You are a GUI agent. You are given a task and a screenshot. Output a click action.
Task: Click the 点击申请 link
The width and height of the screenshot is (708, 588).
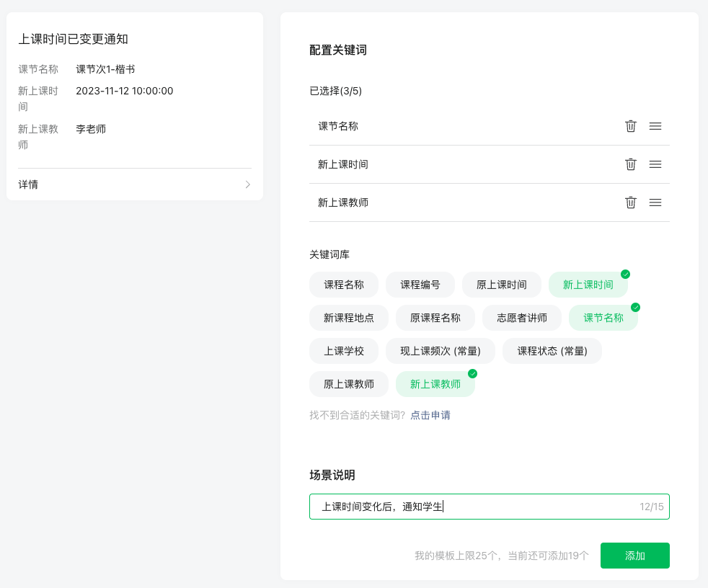pyautogui.click(x=430, y=415)
